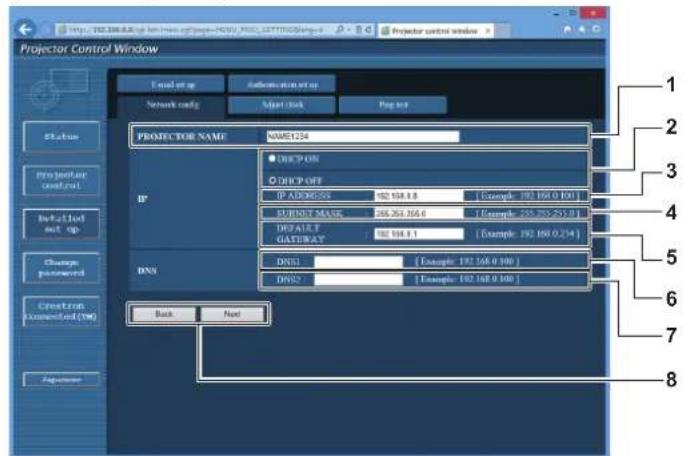Click the DNS section label

click(147, 271)
